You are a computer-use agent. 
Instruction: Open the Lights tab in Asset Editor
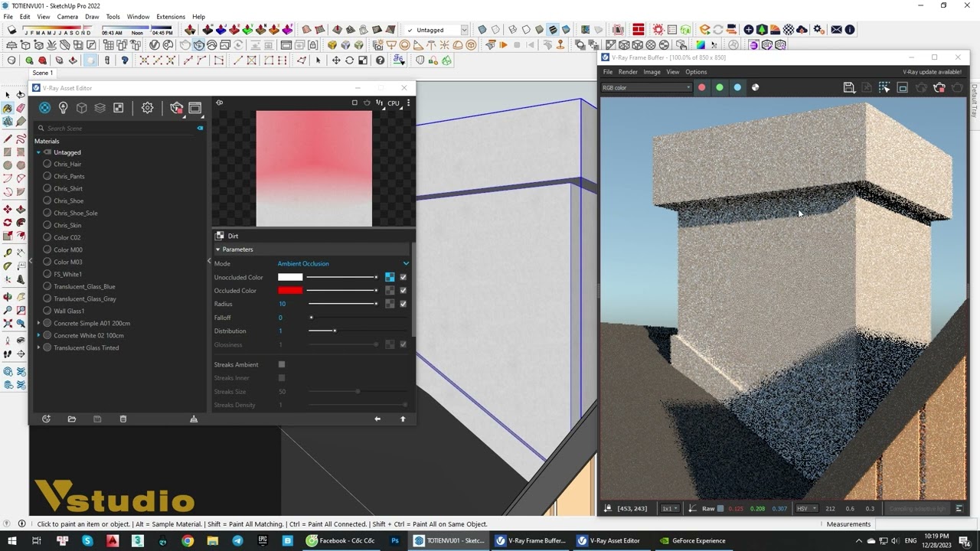tap(64, 108)
